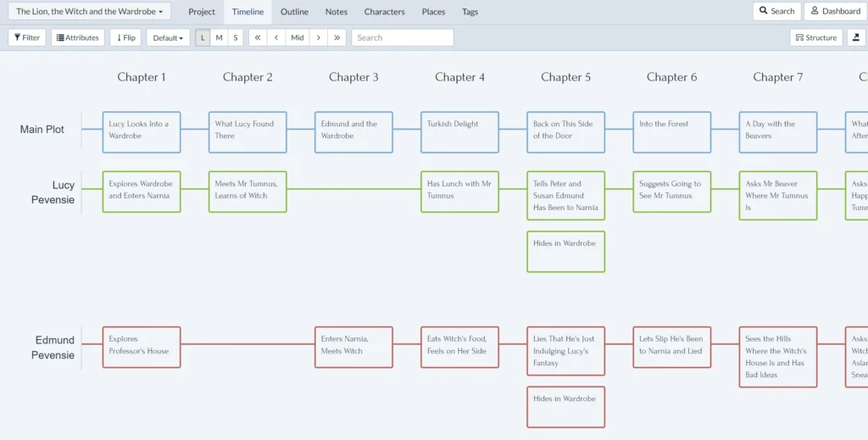Open card Edmund and the Wardrobe
The height and width of the screenshot is (440, 868).
tap(353, 132)
